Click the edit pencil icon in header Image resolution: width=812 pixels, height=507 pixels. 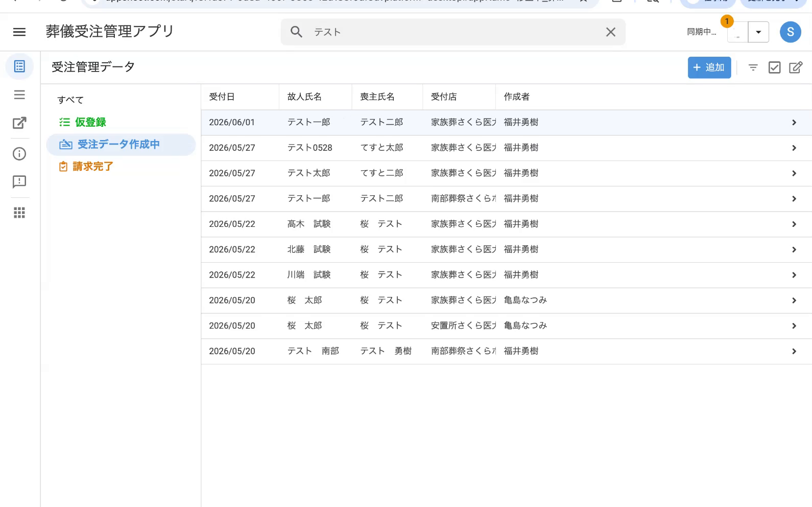click(x=796, y=67)
